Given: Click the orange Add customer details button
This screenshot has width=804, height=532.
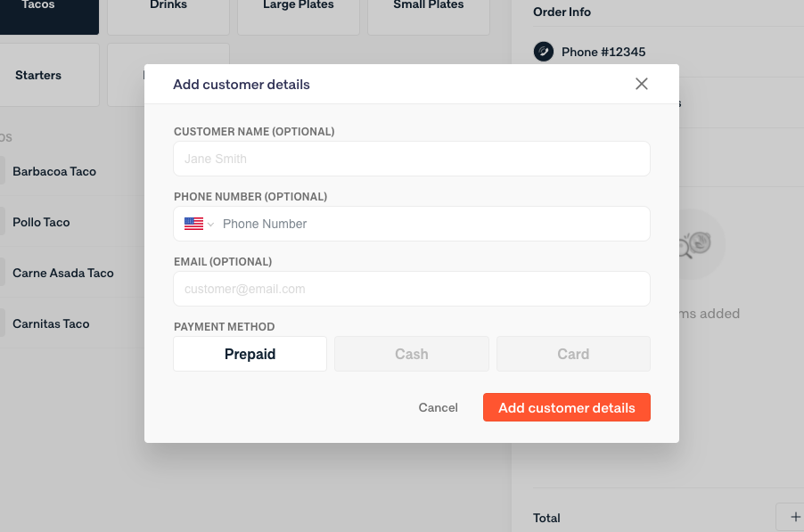Looking at the screenshot, I should click(567, 407).
